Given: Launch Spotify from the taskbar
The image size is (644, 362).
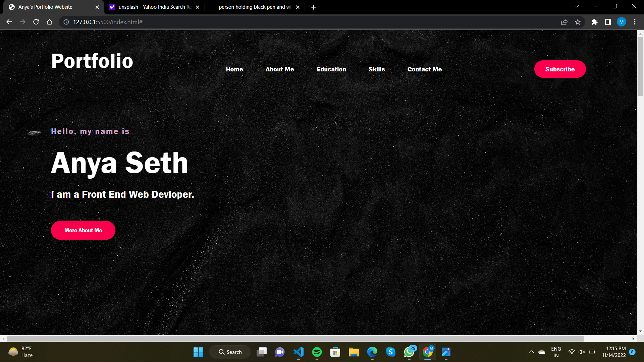Looking at the screenshot, I should tap(317, 352).
